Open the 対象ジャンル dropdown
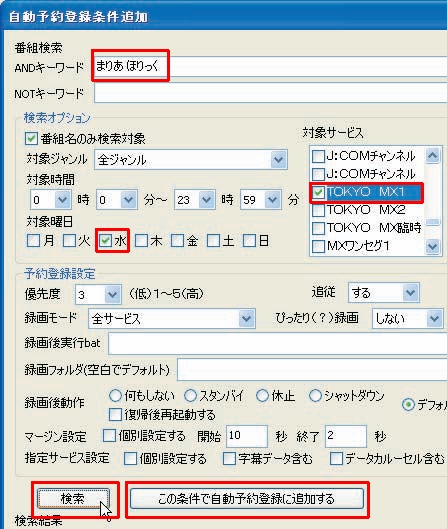Screen dimensions: 447x529 point(279,159)
